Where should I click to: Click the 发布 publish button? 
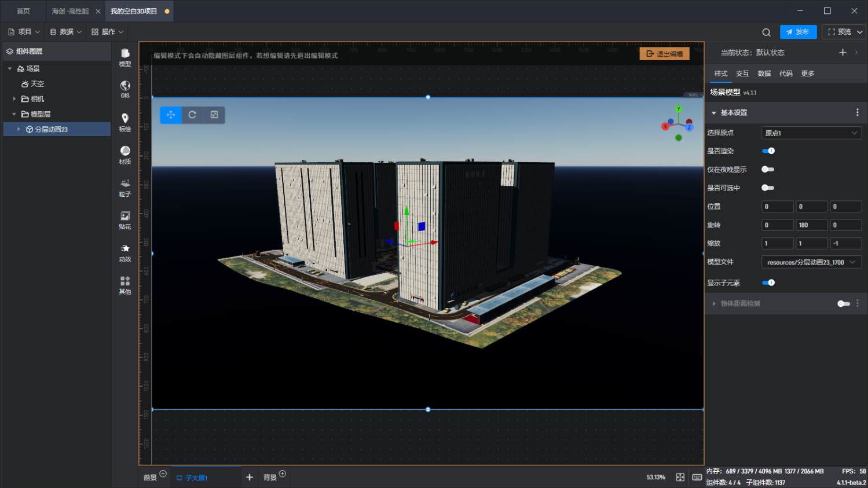(x=798, y=32)
